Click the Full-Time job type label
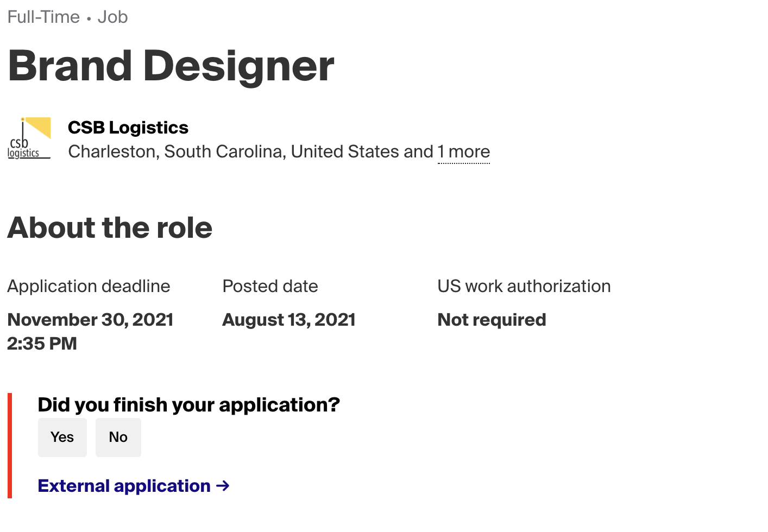 43,17
